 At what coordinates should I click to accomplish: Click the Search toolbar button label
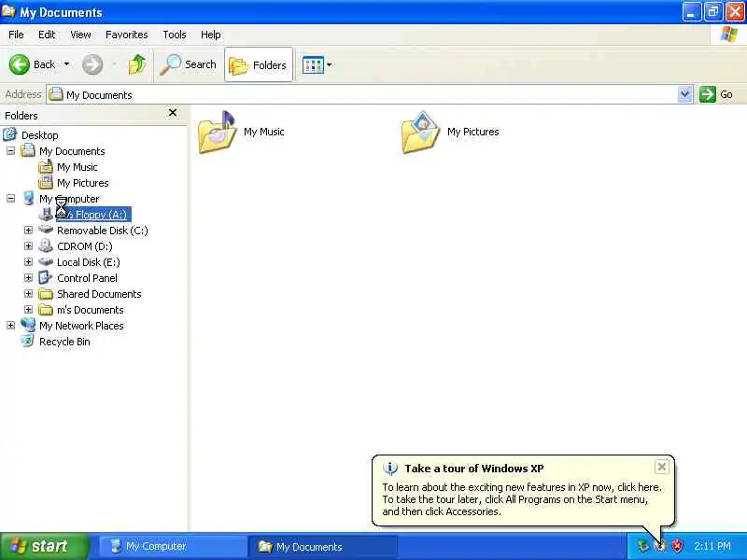200,64
